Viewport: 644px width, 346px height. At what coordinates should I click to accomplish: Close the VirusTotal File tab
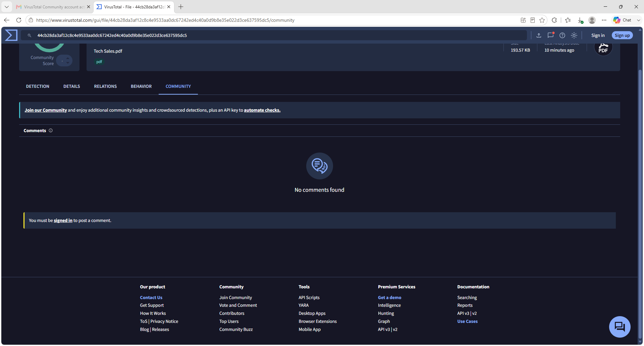(169, 7)
